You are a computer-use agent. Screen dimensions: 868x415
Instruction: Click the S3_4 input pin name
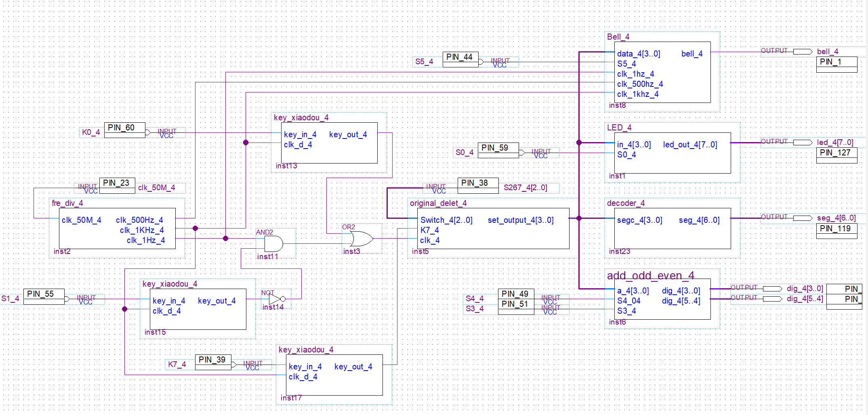475,309
